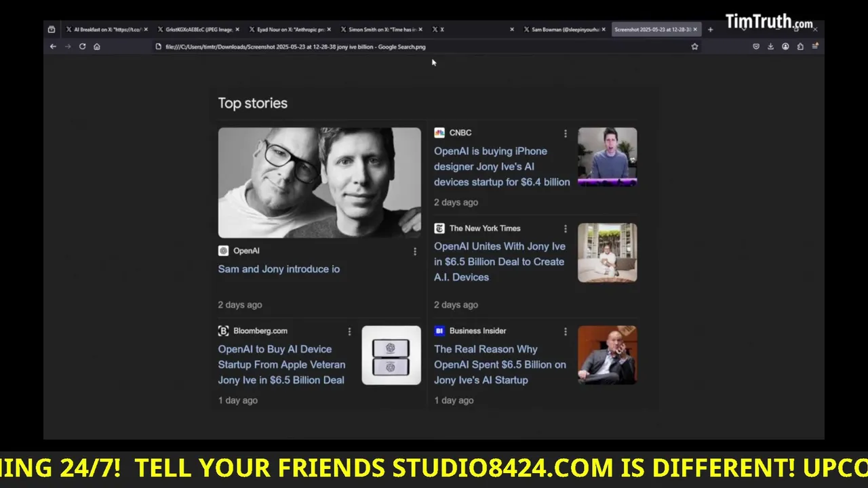Open a new browser tab
This screenshot has height=488, width=868.
[x=710, y=29]
